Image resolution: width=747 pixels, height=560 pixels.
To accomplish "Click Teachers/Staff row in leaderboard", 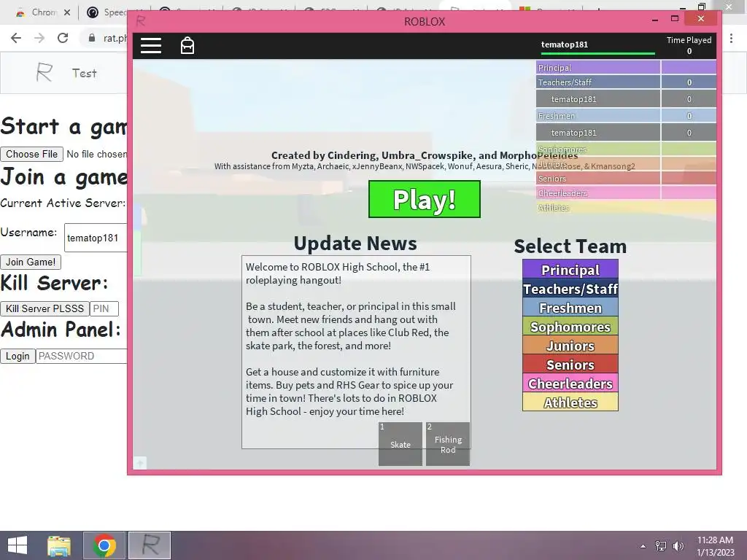I will [x=625, y=82].
